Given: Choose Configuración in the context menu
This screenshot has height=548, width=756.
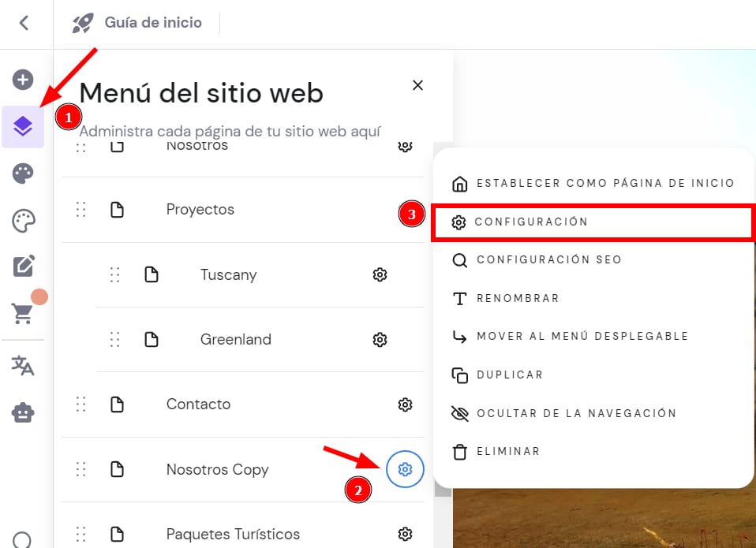Looking at the screenshot, I should [531, 222].
